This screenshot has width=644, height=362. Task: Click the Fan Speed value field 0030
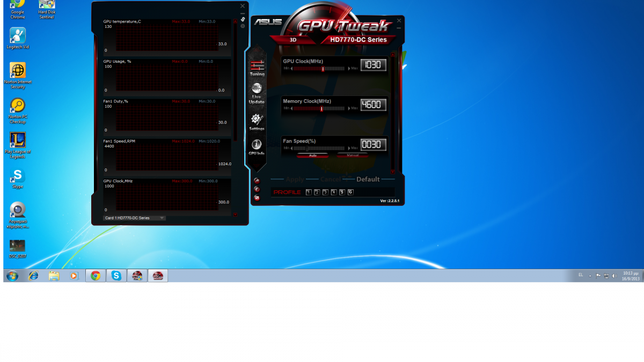(373, 144)
